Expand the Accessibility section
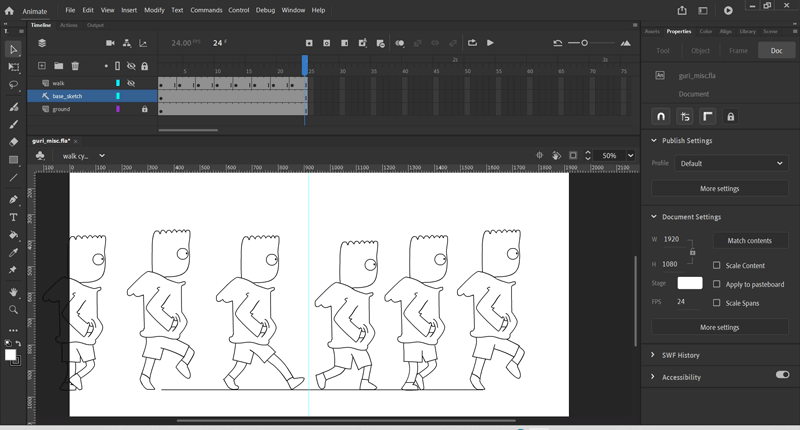This screenshot has width=800, height=430. pyautogui.click(x=653, y=376)
